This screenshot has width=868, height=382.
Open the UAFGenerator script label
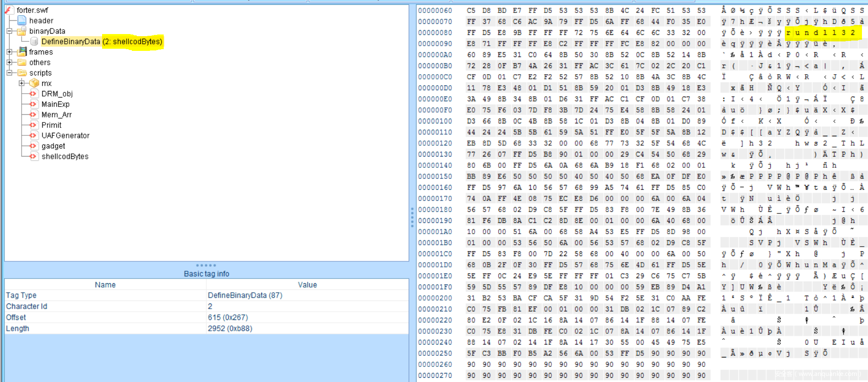pos(65,135)
